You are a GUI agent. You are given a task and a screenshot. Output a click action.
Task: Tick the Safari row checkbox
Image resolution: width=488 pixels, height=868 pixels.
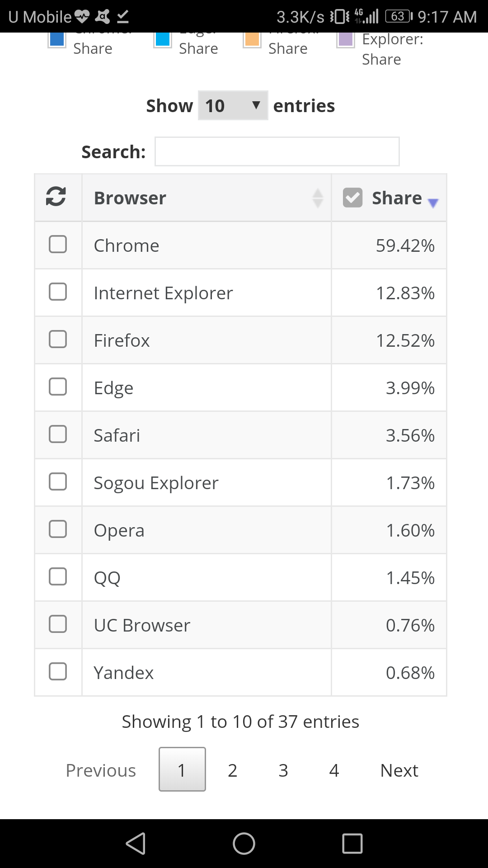click(58, 434)
